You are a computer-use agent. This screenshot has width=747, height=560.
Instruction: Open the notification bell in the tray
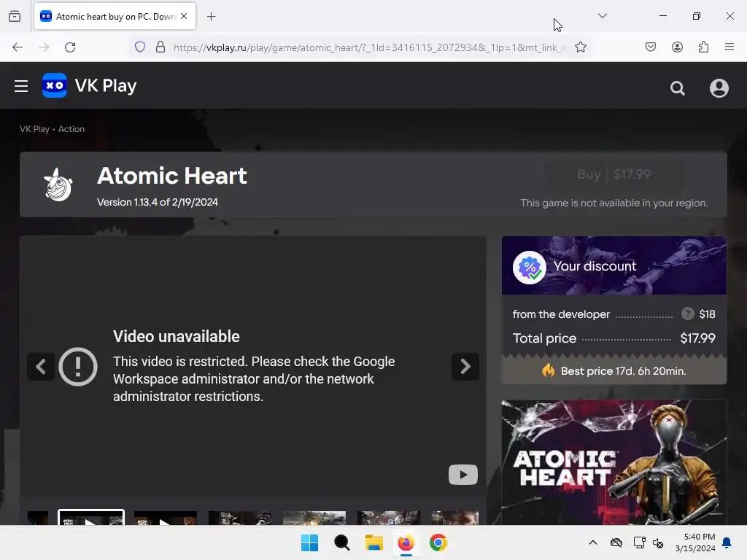(727, 542)
